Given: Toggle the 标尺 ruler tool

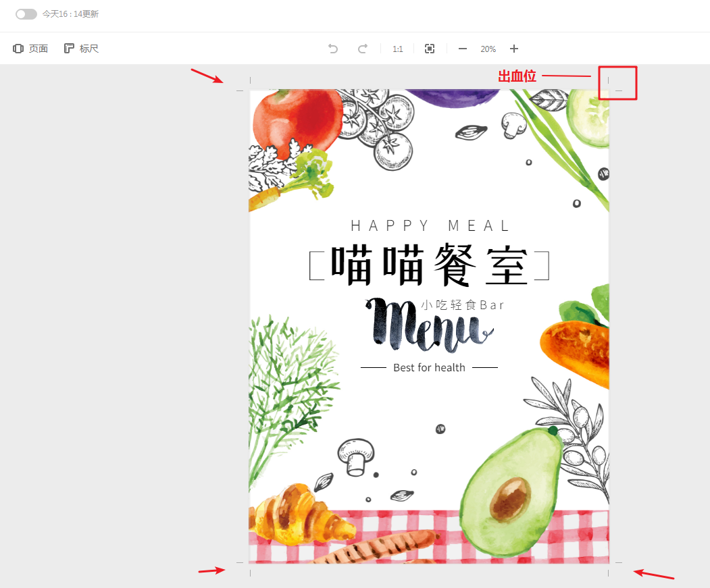Looking at the screenshot, I should pyautogui.click(x=82, y=49).
